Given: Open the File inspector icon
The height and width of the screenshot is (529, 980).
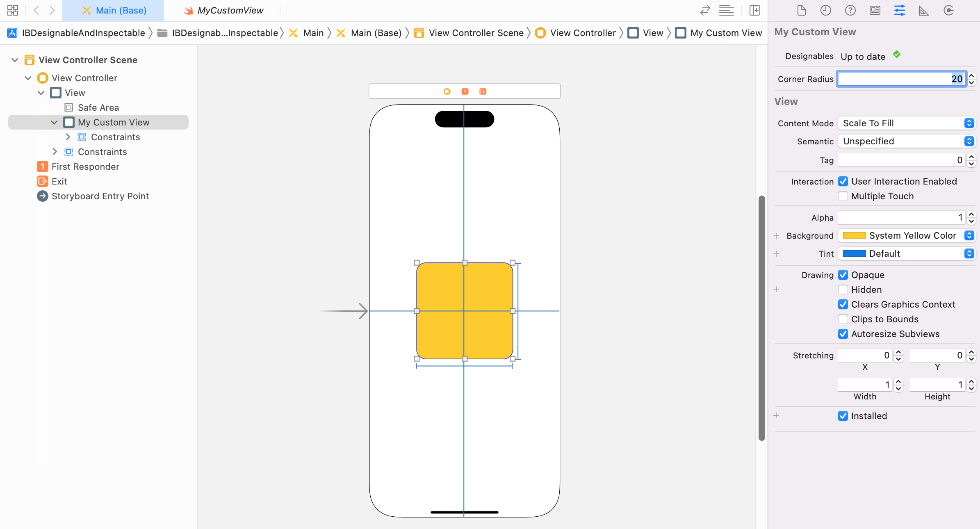Looking at the screenshot, I should pos(801,10).
